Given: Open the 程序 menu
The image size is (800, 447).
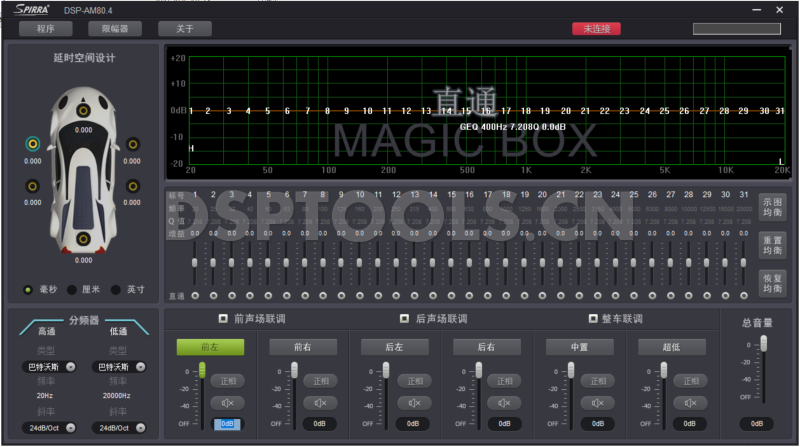Looking at the screenshot, I should tap(45, 29).
